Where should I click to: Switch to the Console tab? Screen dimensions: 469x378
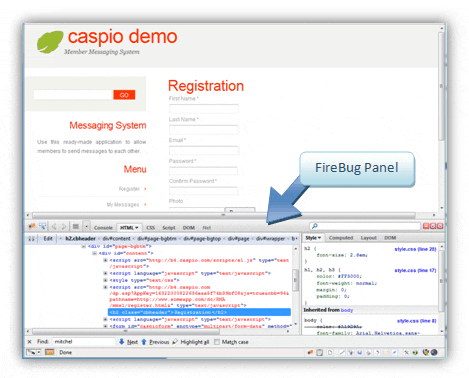(x=103, y=228)
